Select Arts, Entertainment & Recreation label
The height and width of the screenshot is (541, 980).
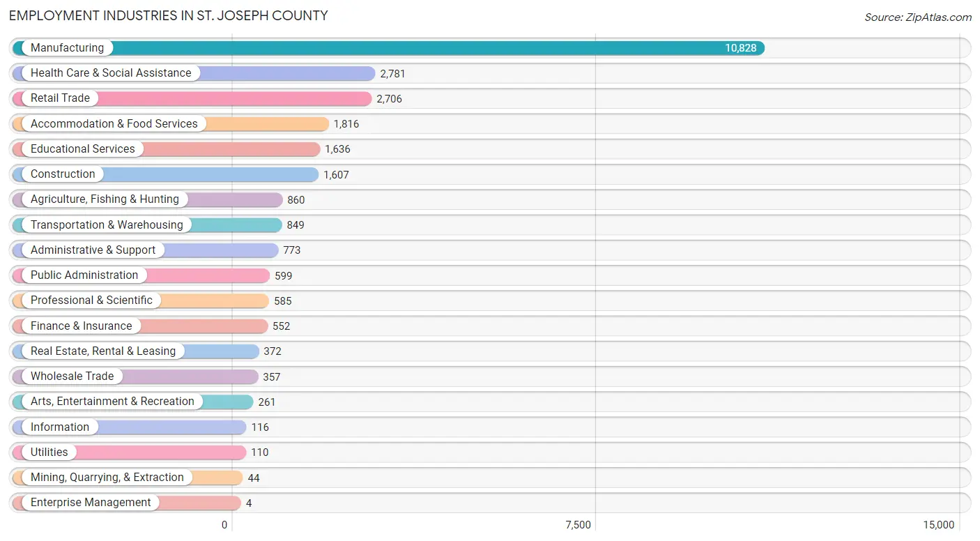point(112,402)
